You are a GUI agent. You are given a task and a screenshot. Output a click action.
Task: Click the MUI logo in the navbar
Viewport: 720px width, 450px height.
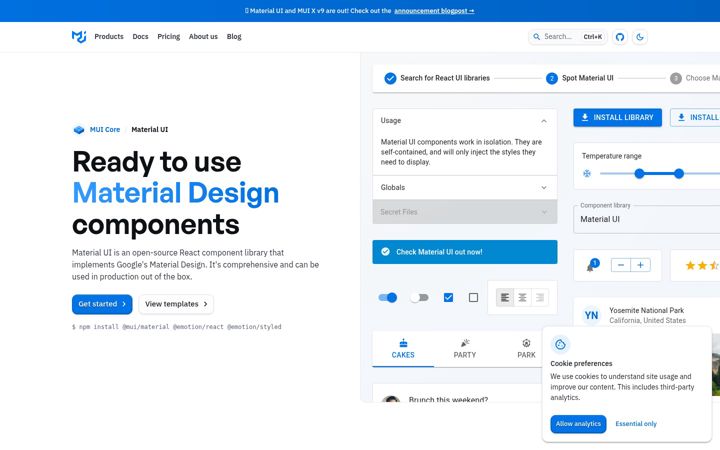point(79,36)
